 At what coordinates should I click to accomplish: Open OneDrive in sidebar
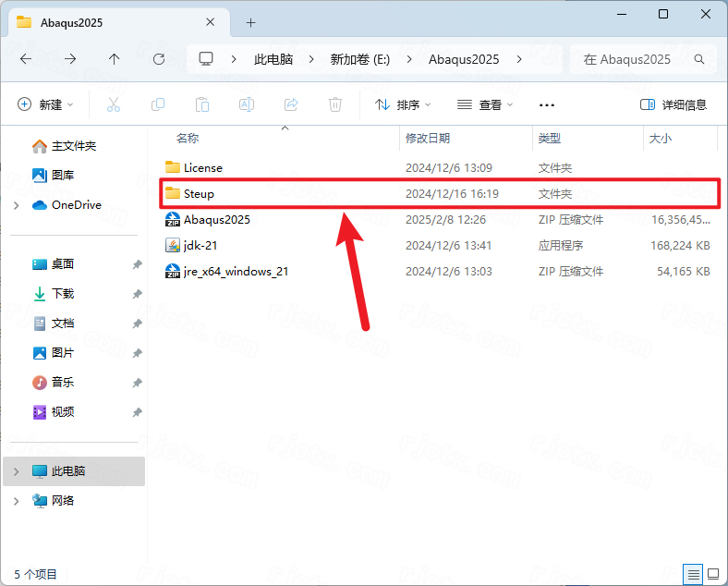click(67, 205)
